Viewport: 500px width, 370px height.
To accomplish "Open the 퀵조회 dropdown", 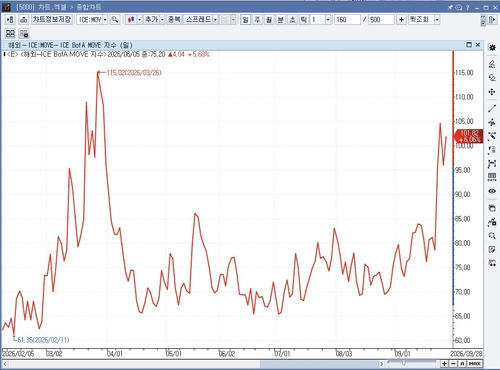I will [437, 20].
